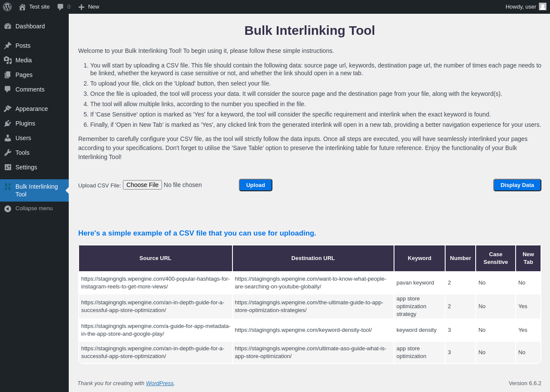Go to the Users menu
This screenshot has width=550, height=392.
pos(23,138)
